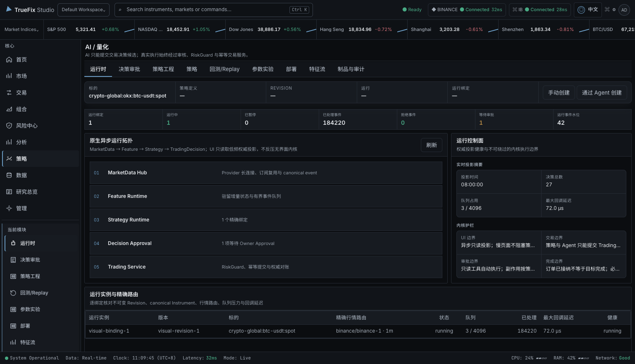Switch to the 部署 top tab
The height and width of the screenshot is (364, 635).
[x=291, y=69]
